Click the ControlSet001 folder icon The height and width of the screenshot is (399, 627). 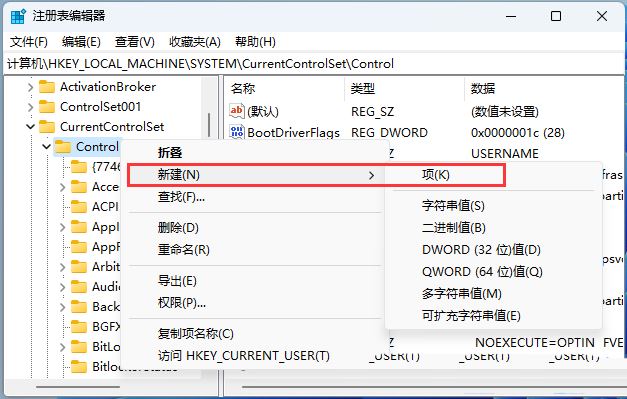tap(47, 107)
